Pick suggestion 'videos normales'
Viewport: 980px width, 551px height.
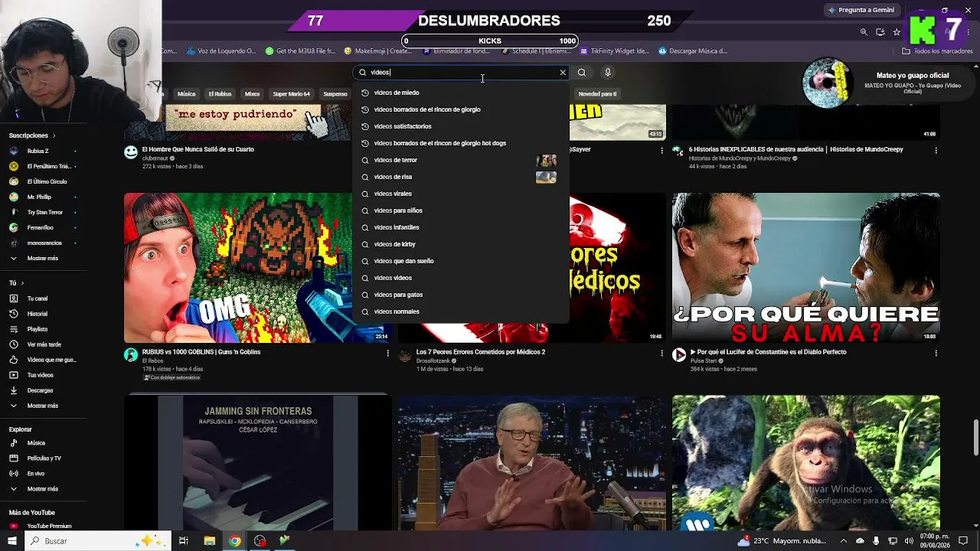(460, 311)
